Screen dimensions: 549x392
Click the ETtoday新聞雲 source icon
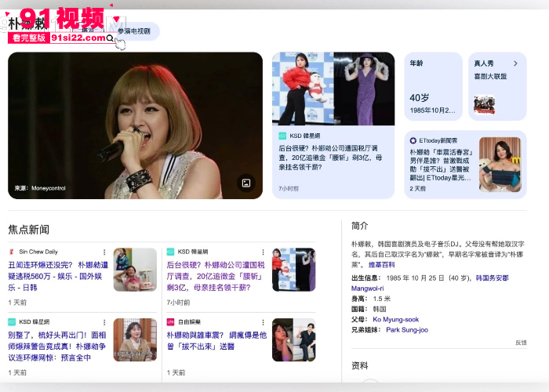click(x=413, y=140)
